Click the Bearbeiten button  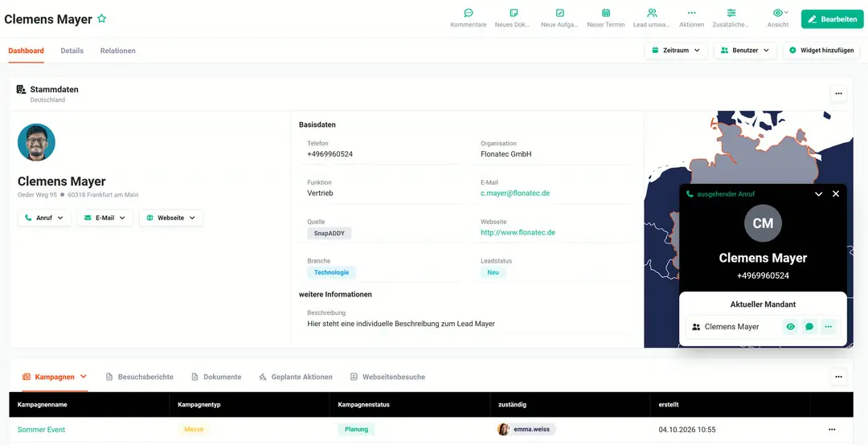(832, 18)
